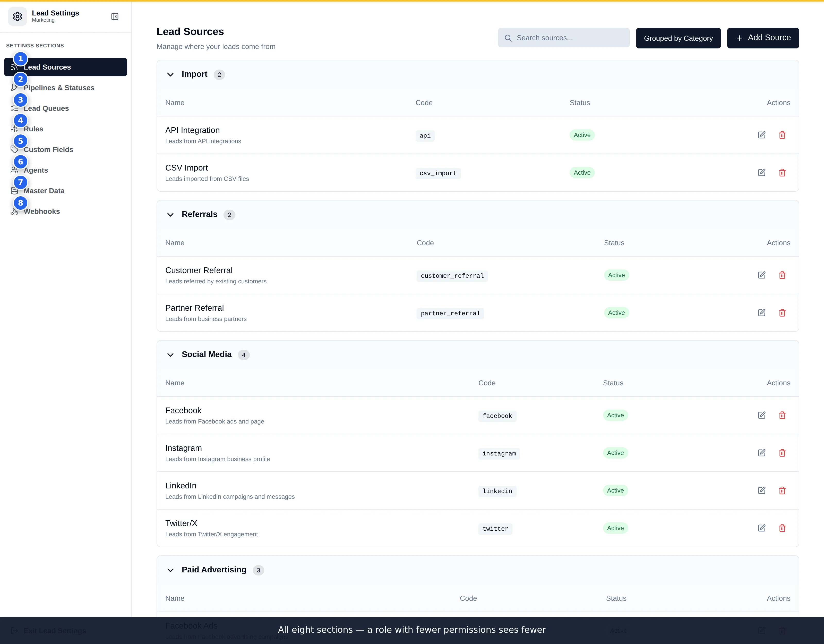Edit the Facebook source
The height and width of the screenshot is (644, 824).
[x=762, y=415]
